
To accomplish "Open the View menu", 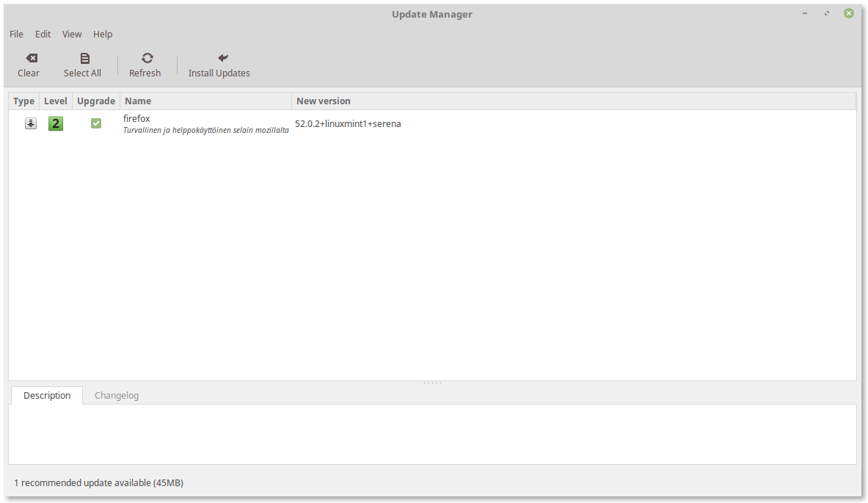I will [72, 34].
